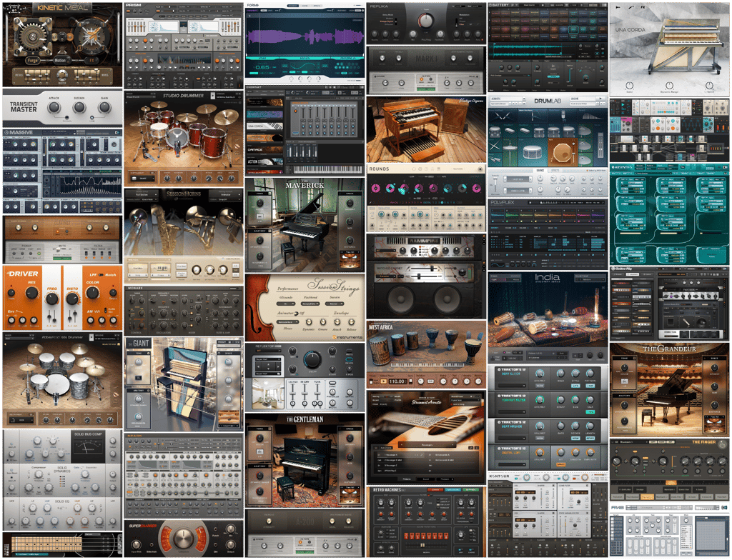Open the FX icon in Una Corda
The width and height of the screenshot is (732, 560).
(643, 8)
